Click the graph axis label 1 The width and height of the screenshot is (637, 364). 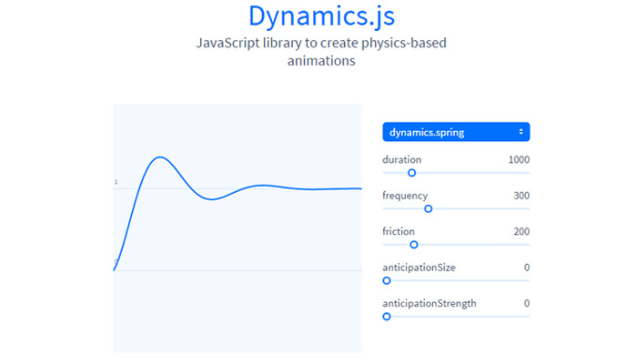pos(116,182)
